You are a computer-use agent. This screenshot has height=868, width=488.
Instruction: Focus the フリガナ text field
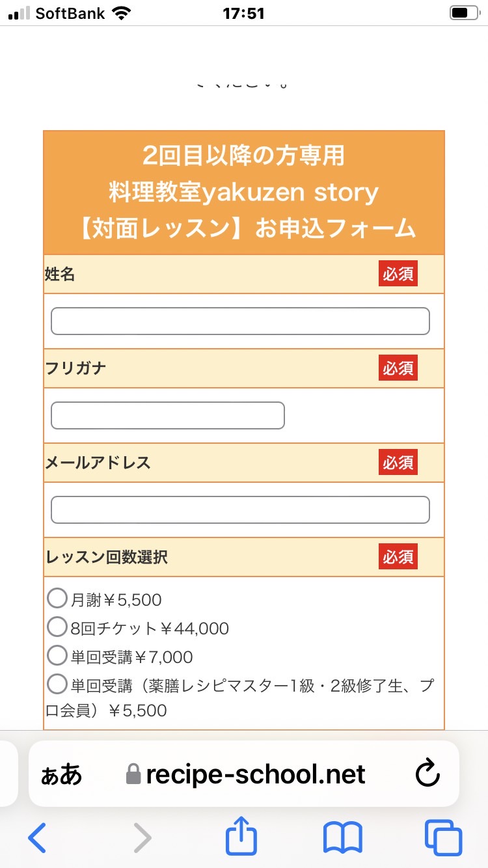point(168,415)
